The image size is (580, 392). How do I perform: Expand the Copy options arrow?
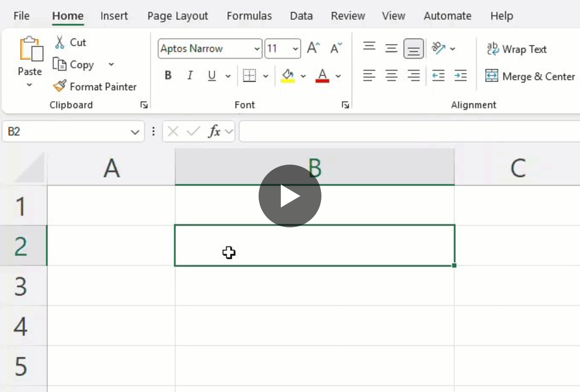111,65
